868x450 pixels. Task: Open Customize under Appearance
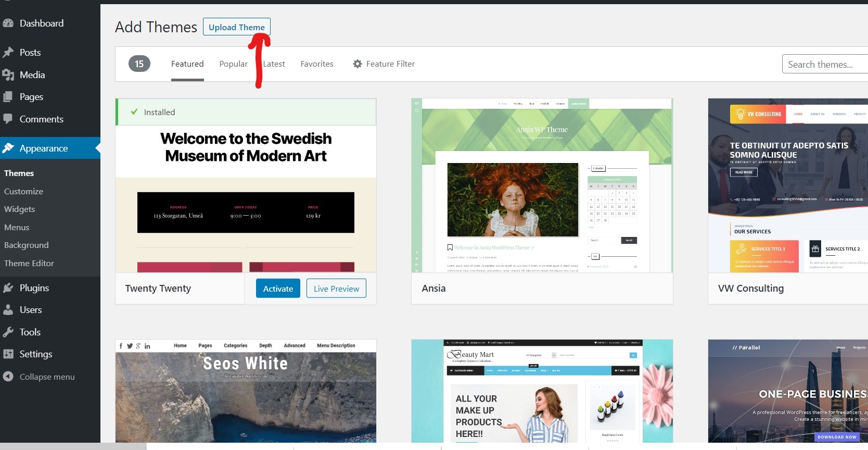pyautogui.click(x=23, y=192)
